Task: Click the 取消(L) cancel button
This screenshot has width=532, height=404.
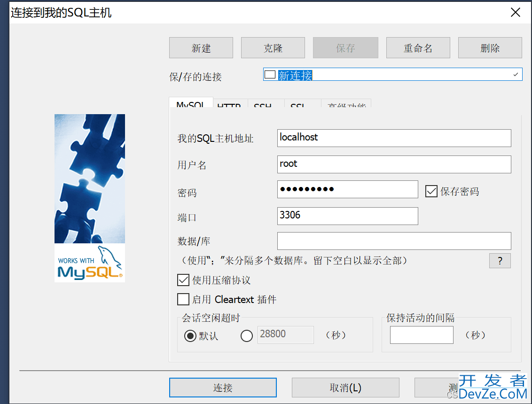Action: pyautogui.click(x=345, y=388)
